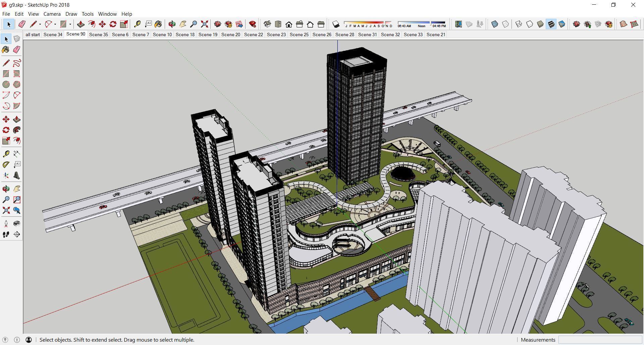Click the From Contours sandbox tool
The image size is (644, 345).
click(624, 24)
